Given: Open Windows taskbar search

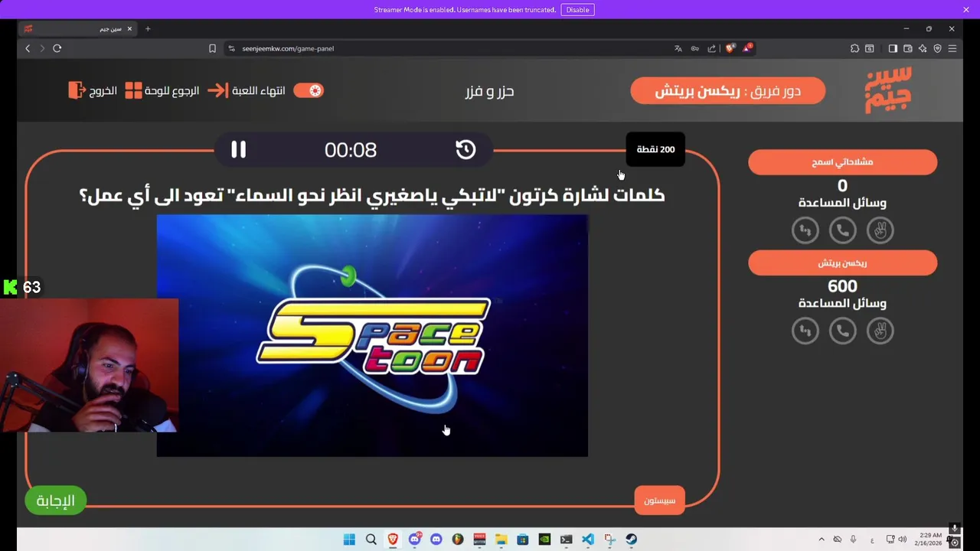Looking at the screenshot, I should pos(371,540).
